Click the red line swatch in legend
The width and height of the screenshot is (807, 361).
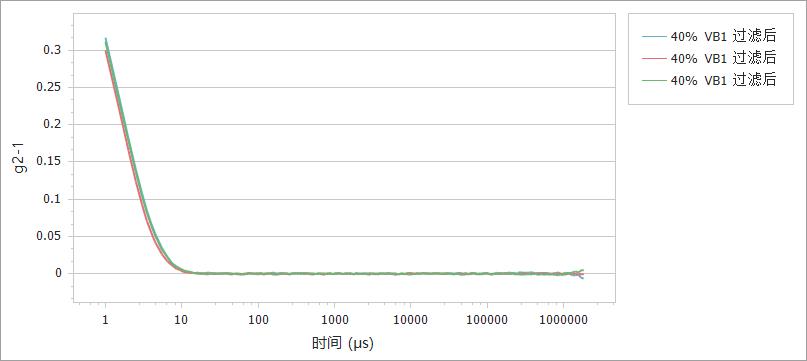(654, 59)
